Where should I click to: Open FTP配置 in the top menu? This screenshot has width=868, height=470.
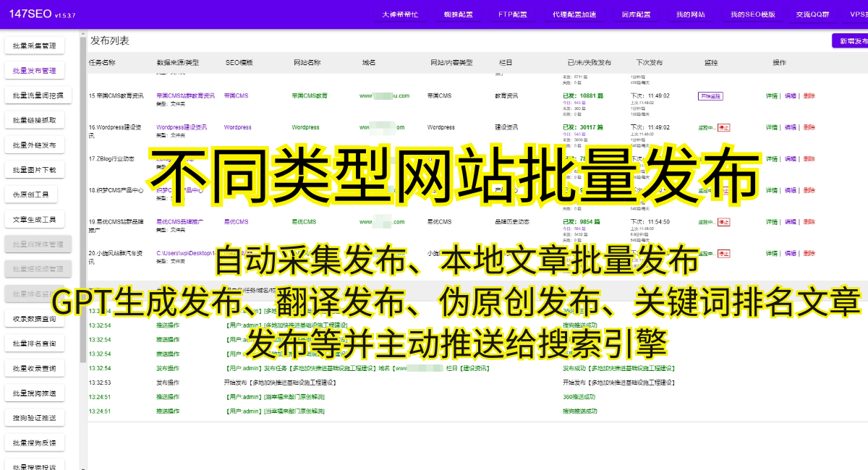coord(512,14)
